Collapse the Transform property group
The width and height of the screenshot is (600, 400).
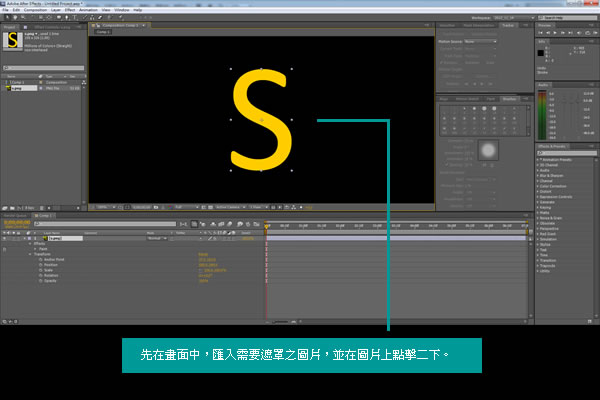tap(30, 254)
